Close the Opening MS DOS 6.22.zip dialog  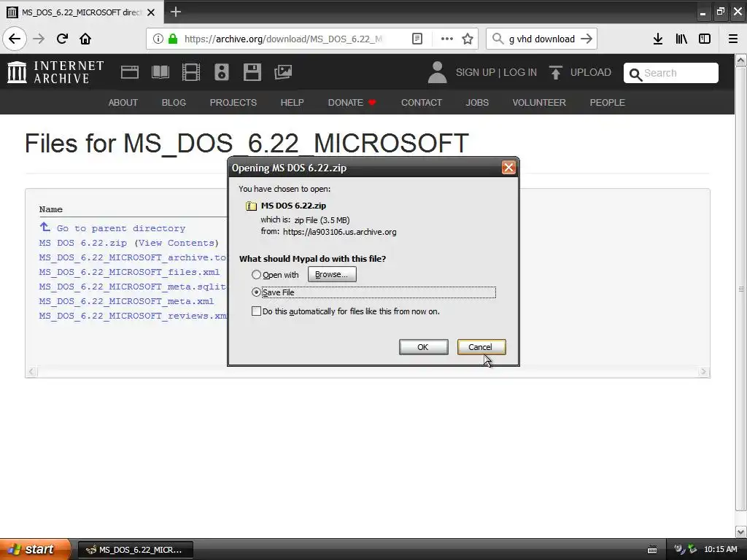[x=508, y=168]
